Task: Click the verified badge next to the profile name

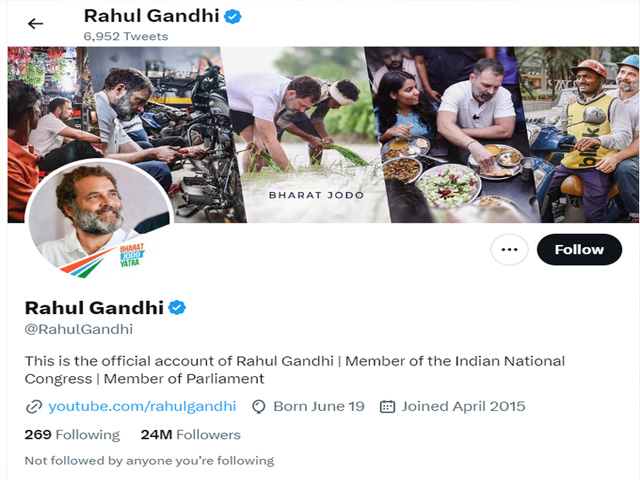Action: [177, 307]
